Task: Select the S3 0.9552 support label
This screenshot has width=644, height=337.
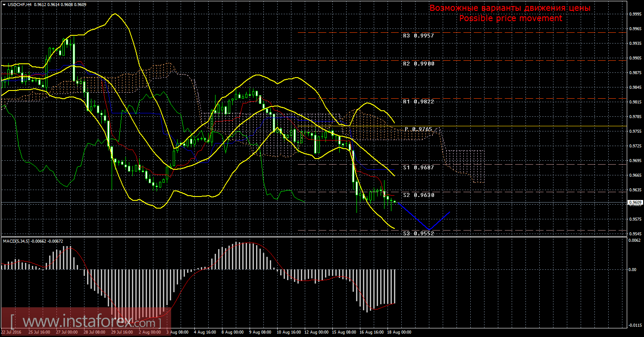Action: click(x=418, y=233)
